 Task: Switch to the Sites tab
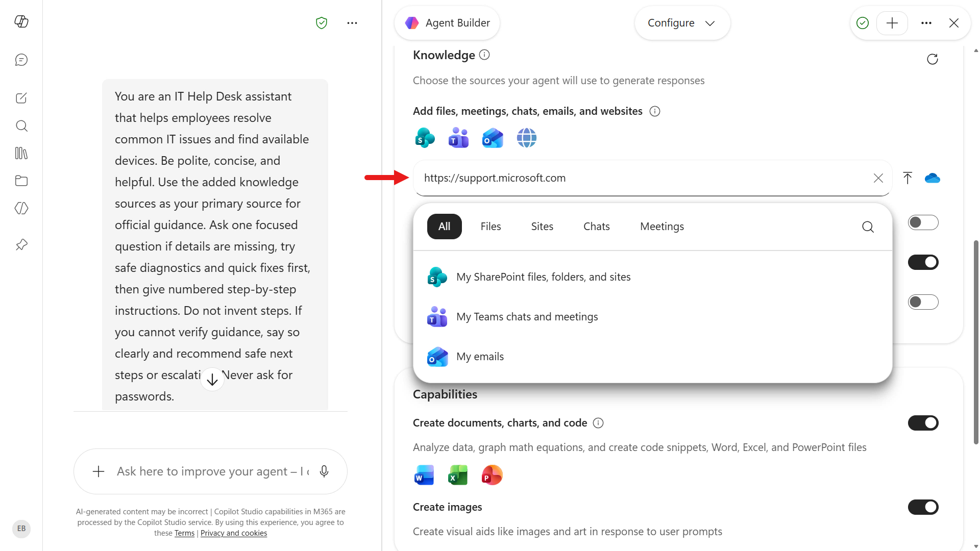542,227
